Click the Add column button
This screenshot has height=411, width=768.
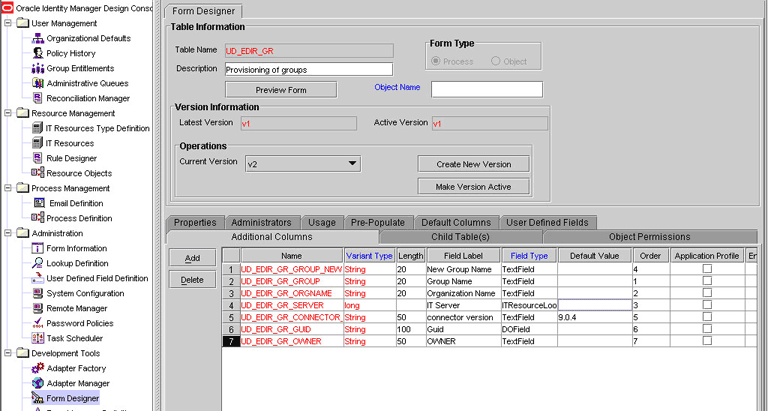click(x=192, y=258)
